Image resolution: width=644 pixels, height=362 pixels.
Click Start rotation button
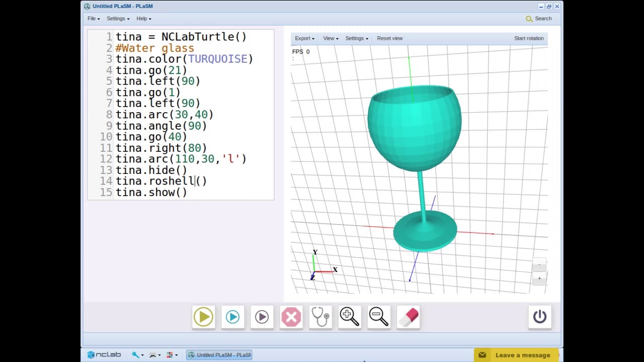(529, 38)
